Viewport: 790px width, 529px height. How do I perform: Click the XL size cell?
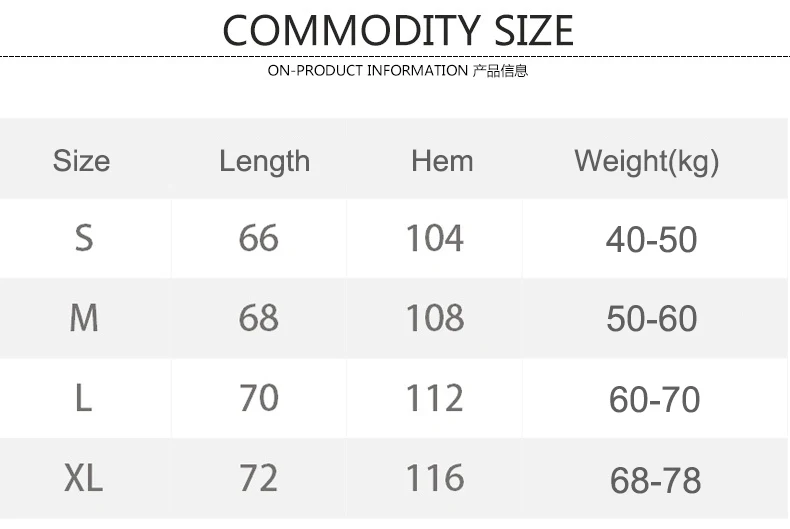point(84,478)
